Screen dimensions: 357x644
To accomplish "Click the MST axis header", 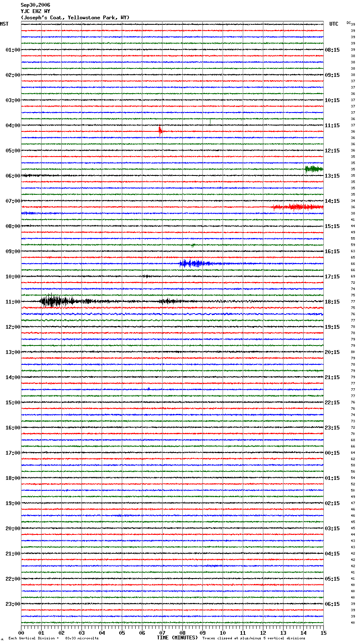I will coord(4,24).
